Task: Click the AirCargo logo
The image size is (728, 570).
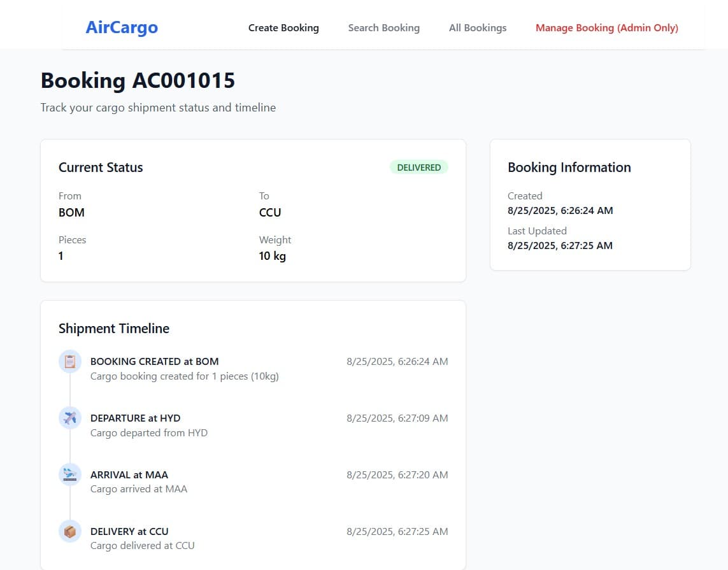Action: [122, 27]
